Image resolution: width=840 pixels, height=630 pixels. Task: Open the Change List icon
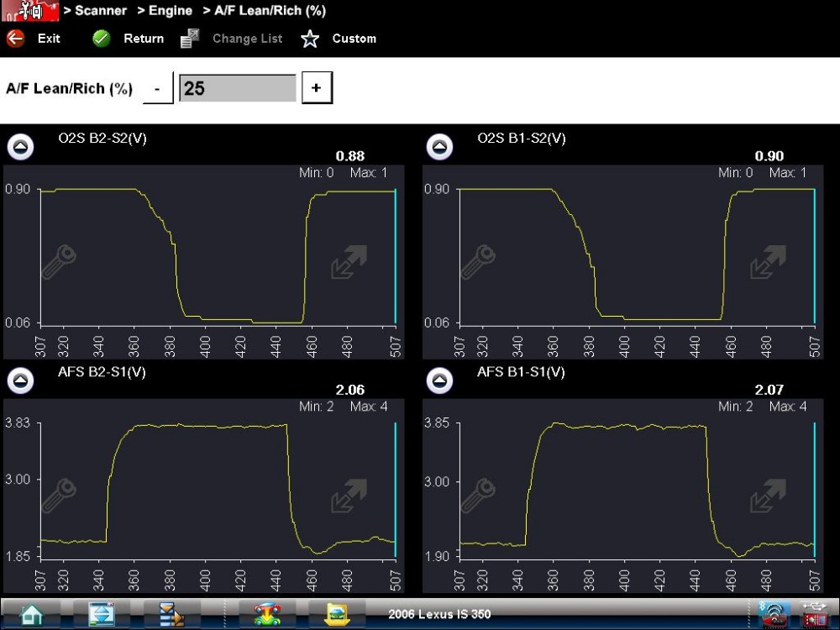click(x=190, y=39)
